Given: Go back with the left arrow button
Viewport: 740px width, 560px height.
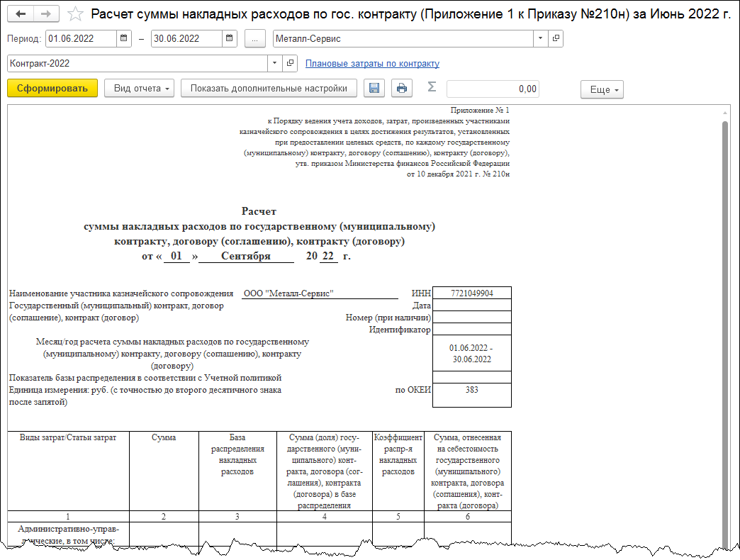Looking at the screenshot, I should pos(21,13).
